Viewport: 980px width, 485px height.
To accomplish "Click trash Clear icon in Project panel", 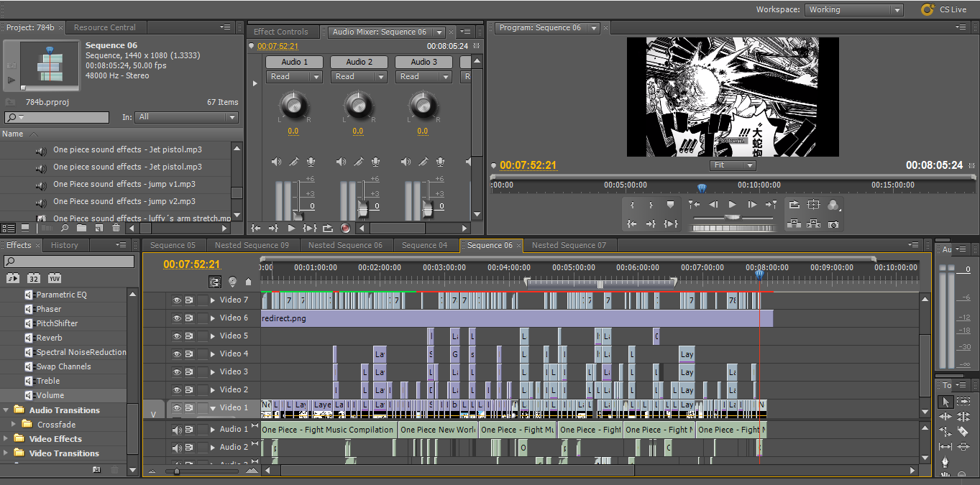I will click(x=116, y=228).
